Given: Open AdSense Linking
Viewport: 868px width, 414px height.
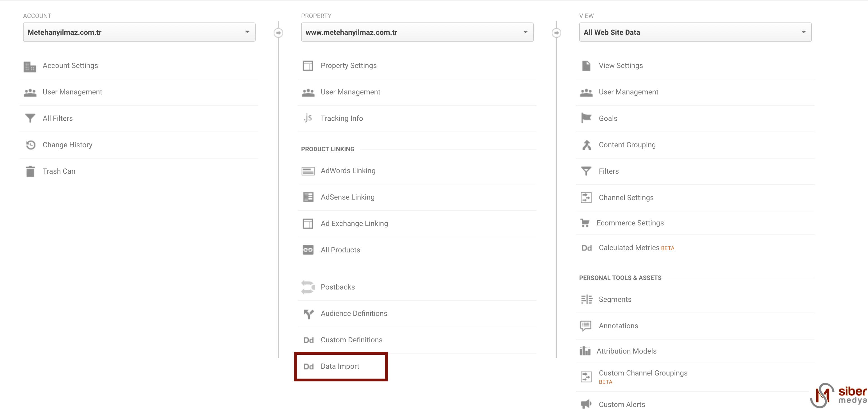Looking at the screenshot, I should [x=347, y=197].
